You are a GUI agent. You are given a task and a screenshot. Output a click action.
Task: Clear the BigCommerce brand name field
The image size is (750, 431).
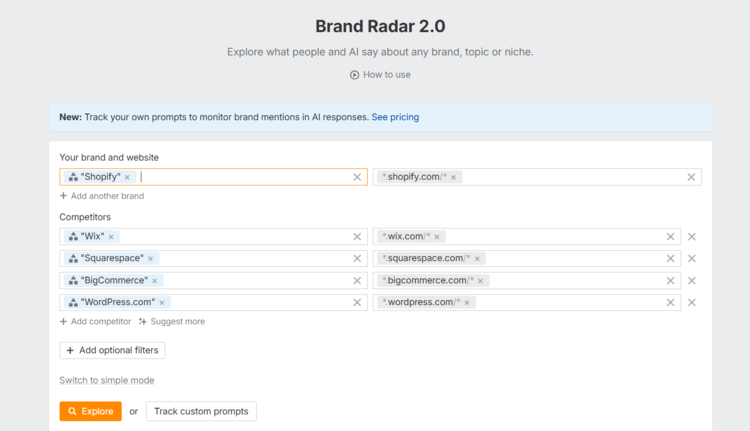pyautogui.click(x=357, y=280)
